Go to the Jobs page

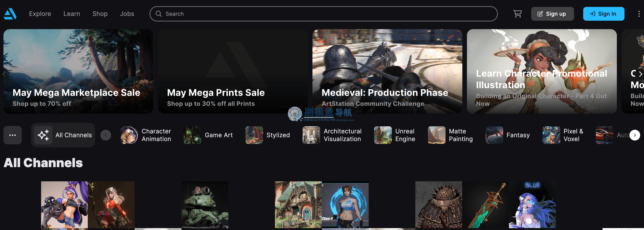click(x=127, y=14)
